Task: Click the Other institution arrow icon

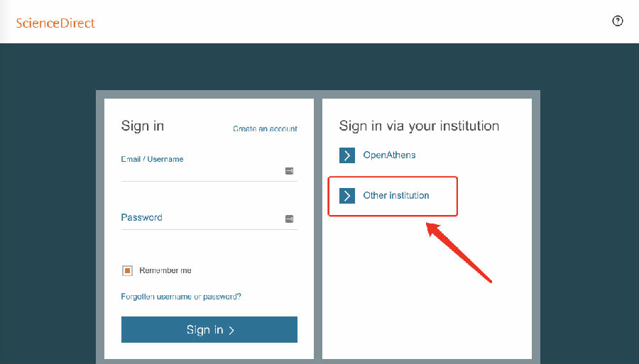Action: point(347,196)
